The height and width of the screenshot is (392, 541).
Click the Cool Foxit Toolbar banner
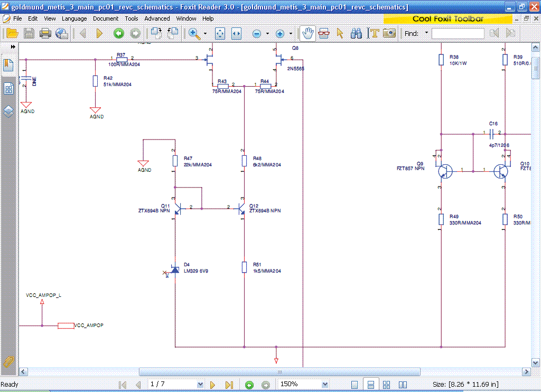[448, 18]
